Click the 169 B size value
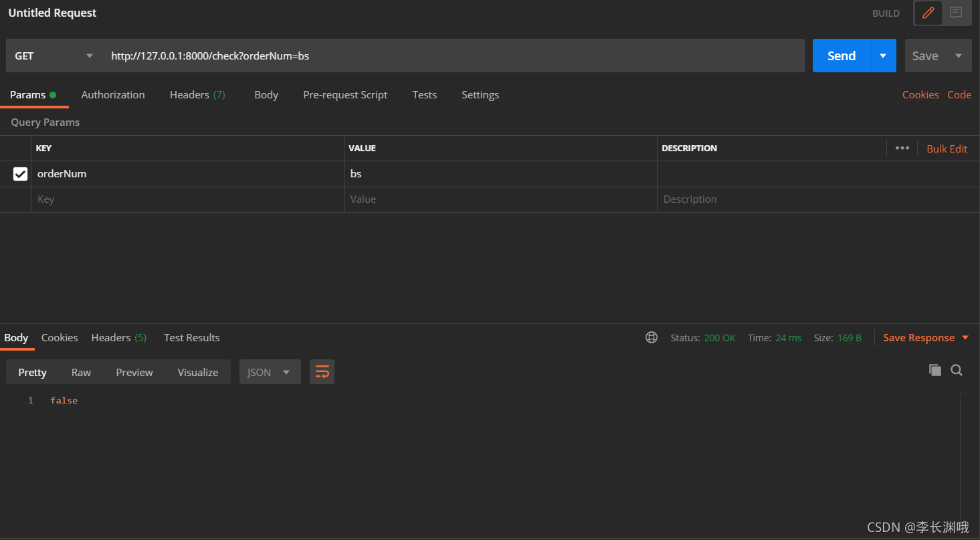The width and height of the screenshot is (980, 540). [850, 338]
